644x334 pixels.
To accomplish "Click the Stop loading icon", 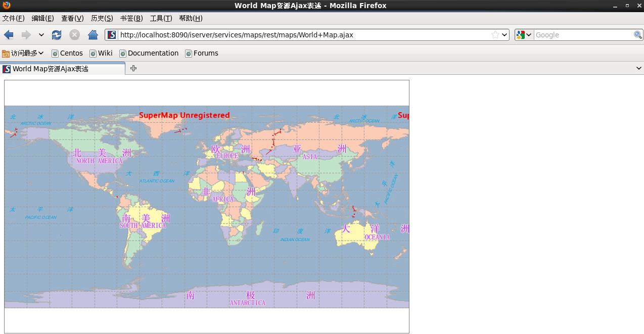I will coord(74,35).
